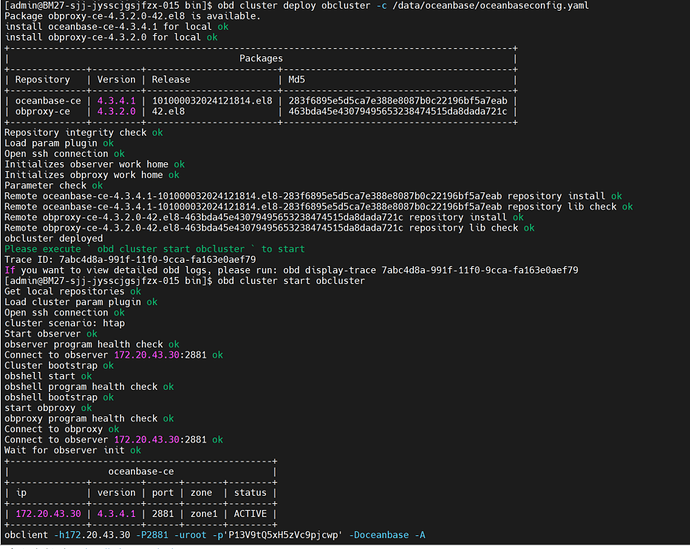Screen dimensions: 690x549
Task: Click the 'oceanbase-ce' status table title
Action: 141,472
